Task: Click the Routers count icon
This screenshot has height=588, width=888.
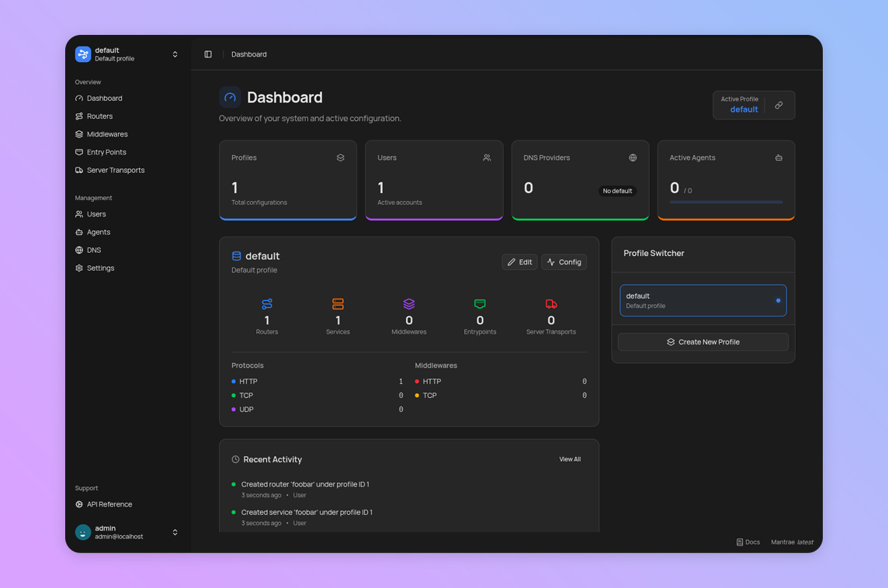Action: (267, 304)
